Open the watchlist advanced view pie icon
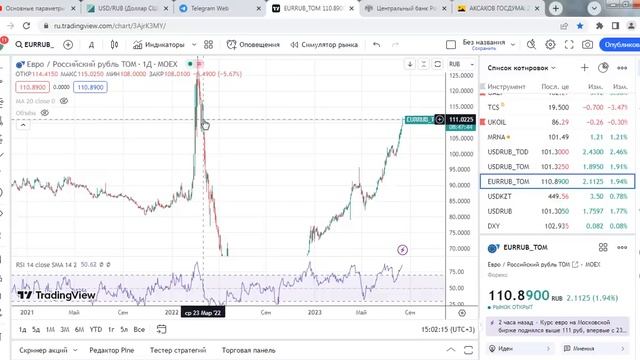The height and width of the screenshot is (360, 640). pos(603,68)
